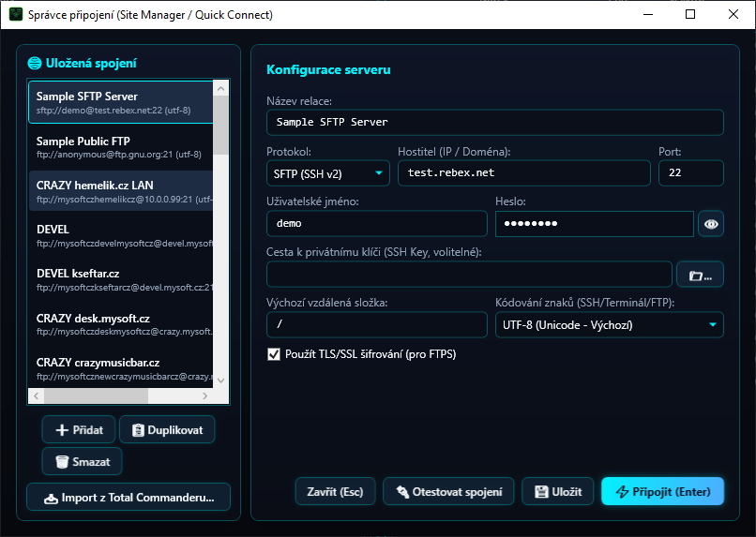The height and width of the screenshot is (537, 756).
Task: Focus the Hostitel host input field
Action: (524, 172)
